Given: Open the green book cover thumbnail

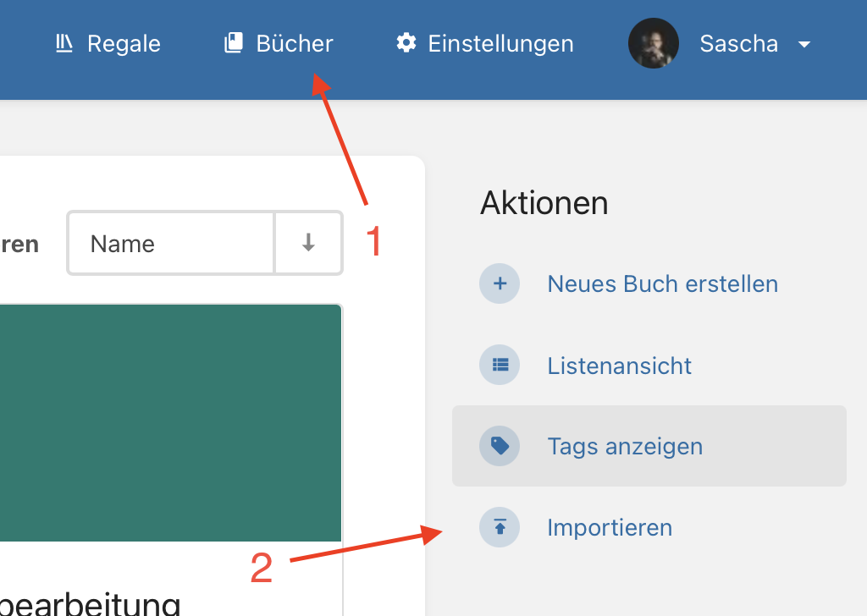Looking at the screenshot, I should (171, 421).
